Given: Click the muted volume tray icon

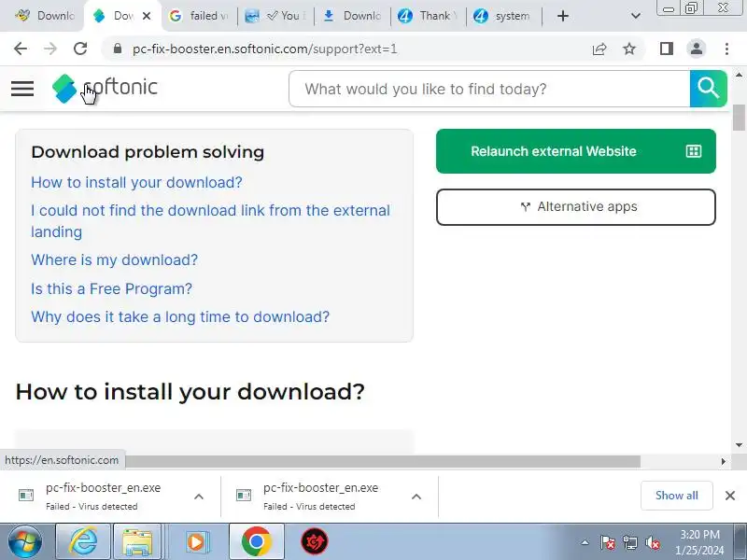Looking at the screenshot, I should click(x=652, y=542).
